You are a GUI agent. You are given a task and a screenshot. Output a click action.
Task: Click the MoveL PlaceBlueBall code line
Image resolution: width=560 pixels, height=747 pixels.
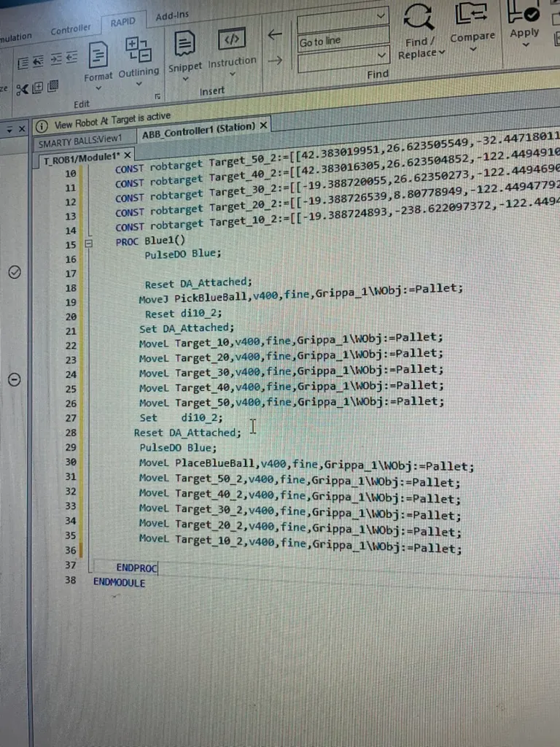(x=306, y=465)
